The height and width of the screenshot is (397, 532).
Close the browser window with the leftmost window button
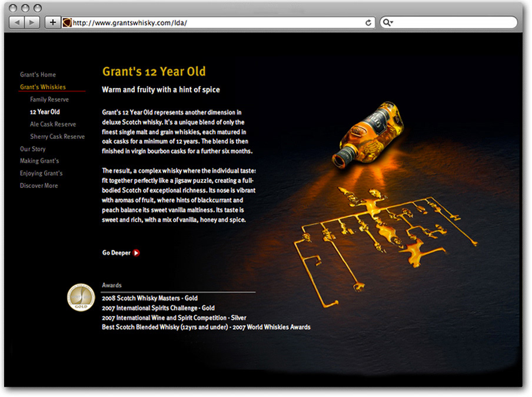(x=13, y=8)
